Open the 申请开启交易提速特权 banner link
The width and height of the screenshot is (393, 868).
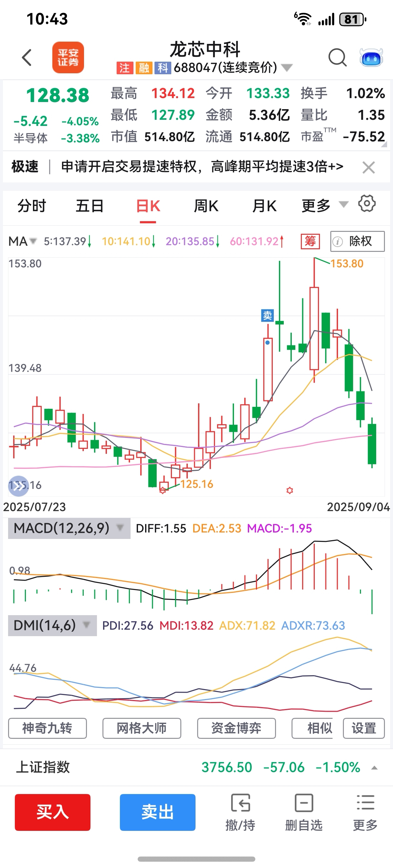(202, 166)
